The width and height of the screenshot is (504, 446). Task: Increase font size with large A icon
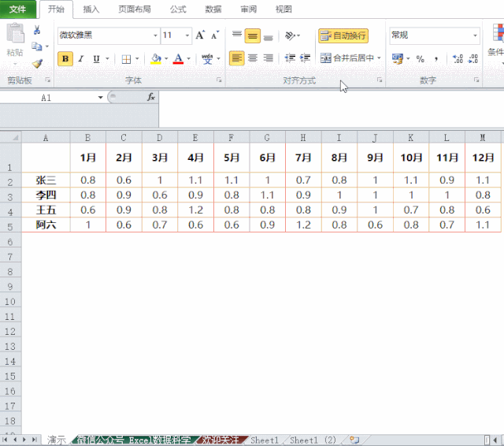pyautogui.click(x=200, y=35)
